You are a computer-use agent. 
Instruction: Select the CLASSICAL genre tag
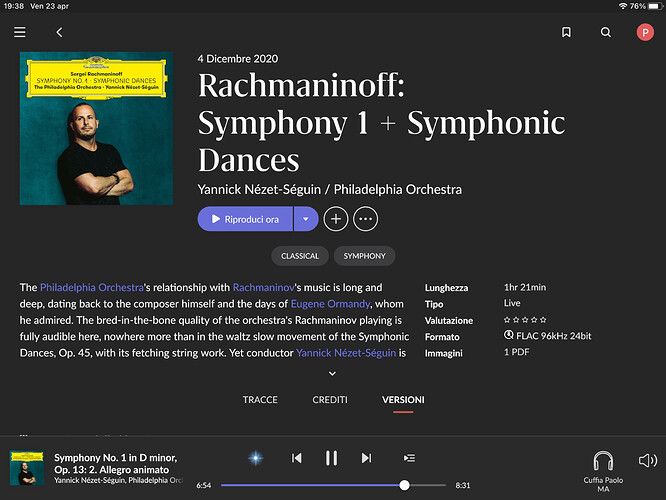pos(300,256)
